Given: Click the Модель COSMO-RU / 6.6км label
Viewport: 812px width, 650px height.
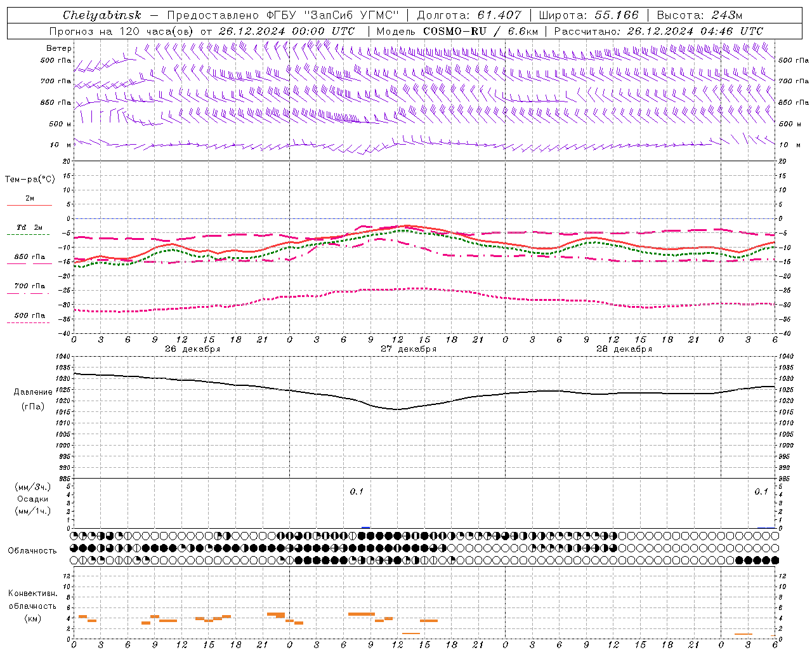Looking at the screenshot, I should 457,31.
